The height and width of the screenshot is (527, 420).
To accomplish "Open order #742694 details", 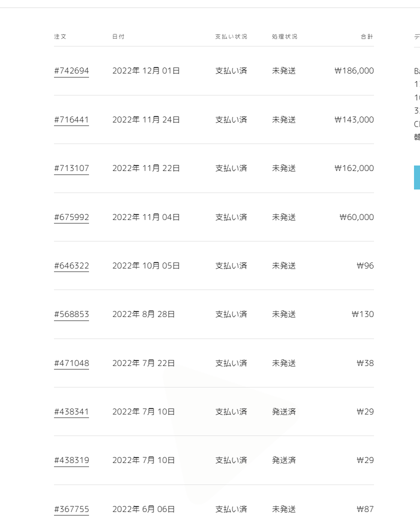I will click(71, 71).
